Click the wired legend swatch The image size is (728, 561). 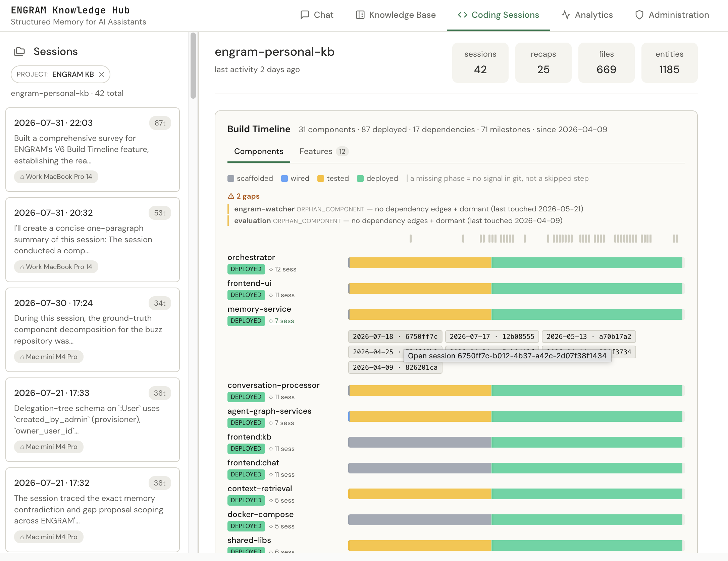[x=284, y=179]
